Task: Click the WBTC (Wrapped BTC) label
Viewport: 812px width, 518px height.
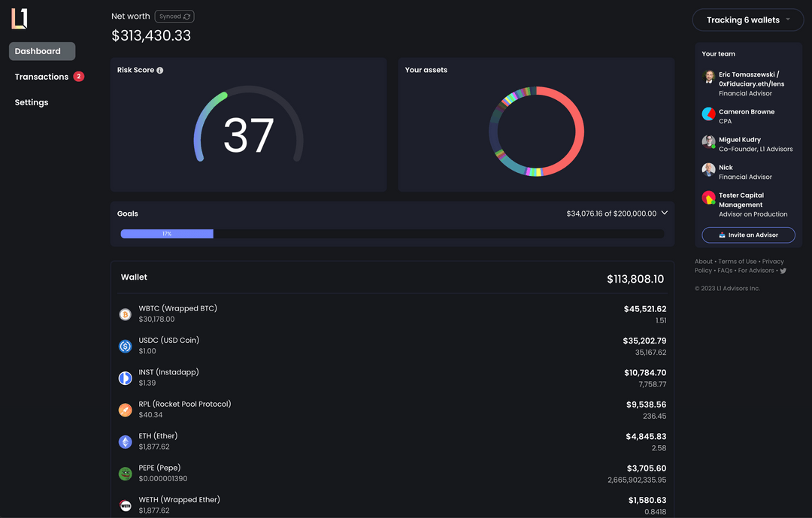Action: tap(177, 308)
